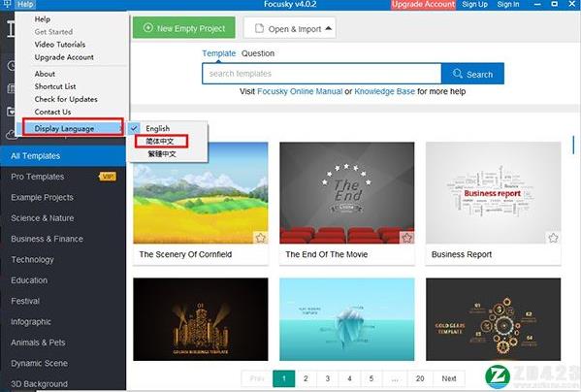
Task: Star the Business Report template
Action: 553,238
